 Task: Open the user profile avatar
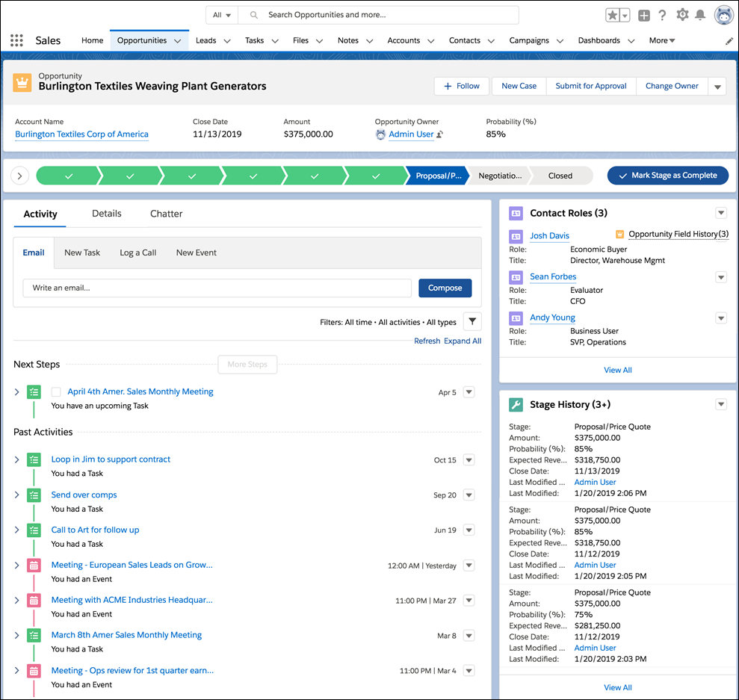[724, 15]
